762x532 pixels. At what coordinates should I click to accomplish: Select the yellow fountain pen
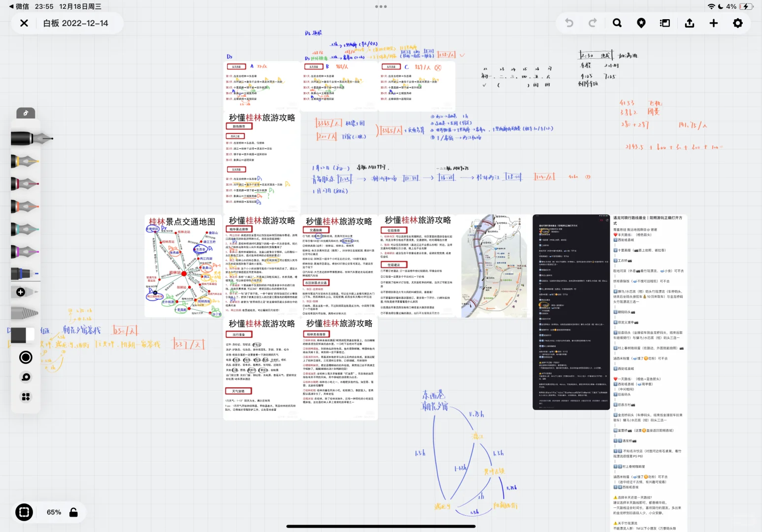pos(25,161)
